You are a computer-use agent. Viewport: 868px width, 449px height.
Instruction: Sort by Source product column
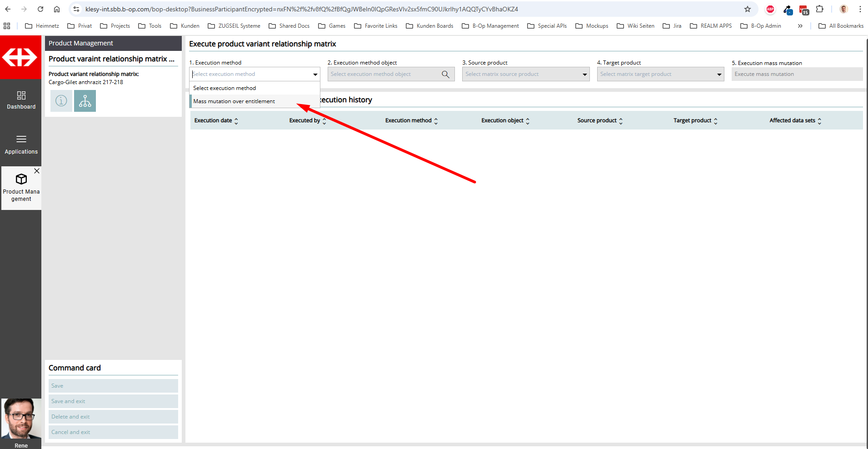[621, 121]
